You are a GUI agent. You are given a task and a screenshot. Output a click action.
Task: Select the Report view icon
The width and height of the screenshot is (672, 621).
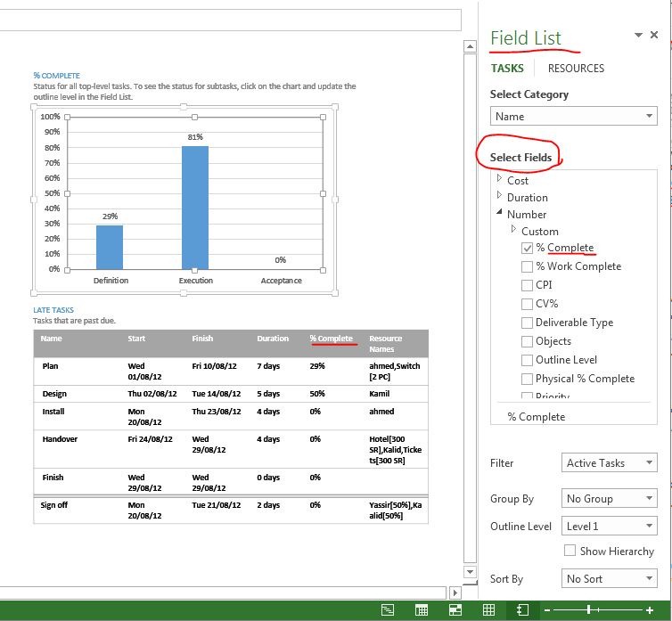point(522,609)
